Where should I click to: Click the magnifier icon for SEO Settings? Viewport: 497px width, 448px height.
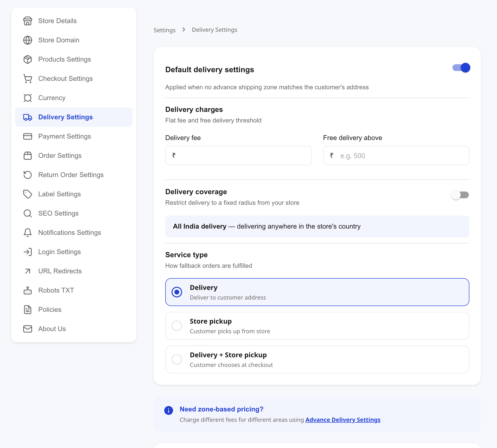tap(28, 213)
